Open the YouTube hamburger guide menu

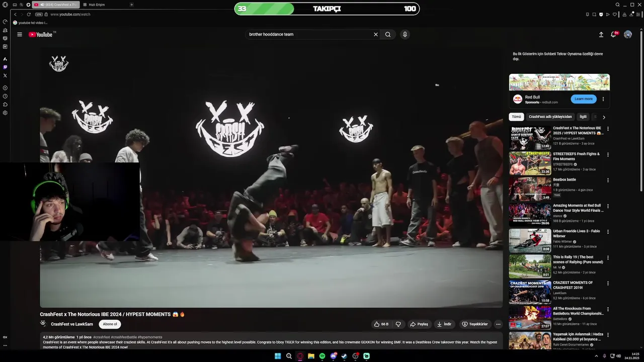[x=19, y=34]
